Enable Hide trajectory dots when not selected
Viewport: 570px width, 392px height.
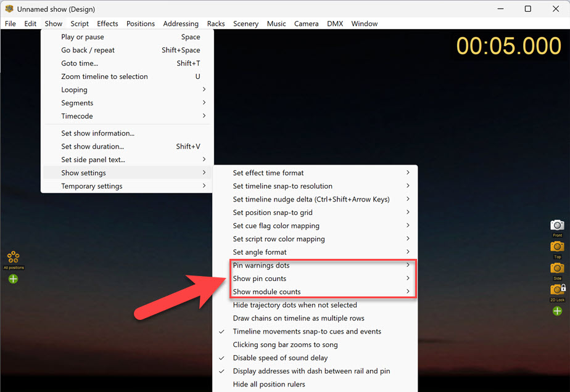[294, 305]
